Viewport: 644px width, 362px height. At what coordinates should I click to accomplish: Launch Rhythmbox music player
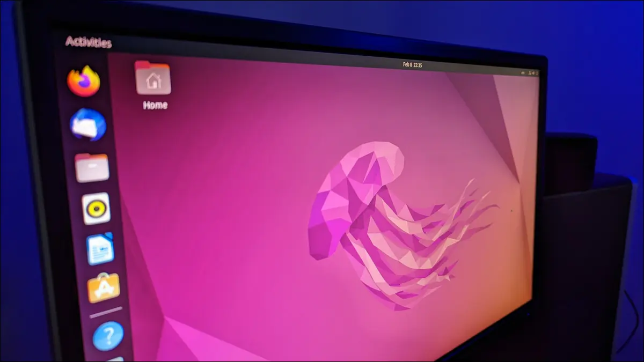click(x=96, y=209)
